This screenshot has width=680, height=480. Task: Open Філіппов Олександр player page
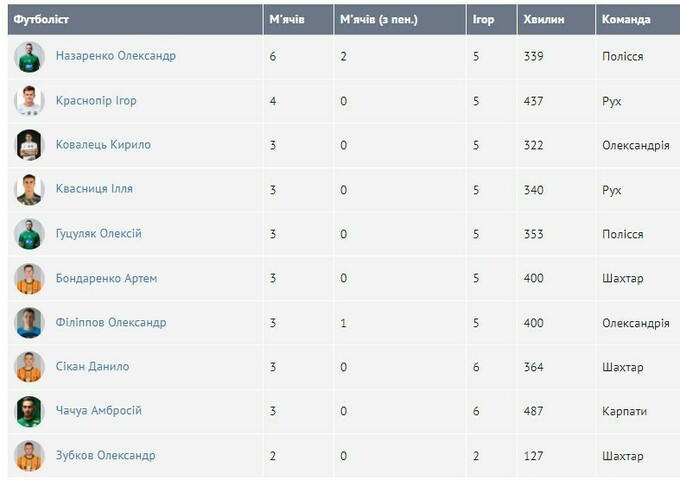[x=111, y=323]
